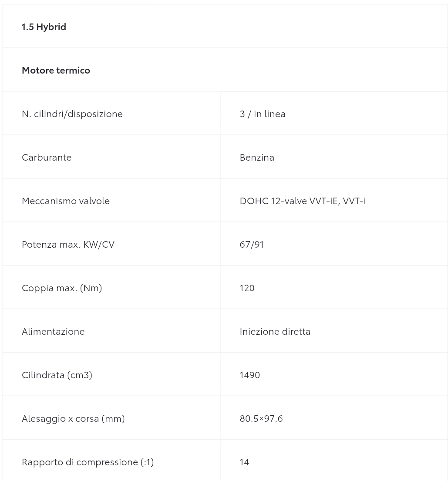
Task: Select the "3 / in linea" value
Action: click(x=263, y=114)
